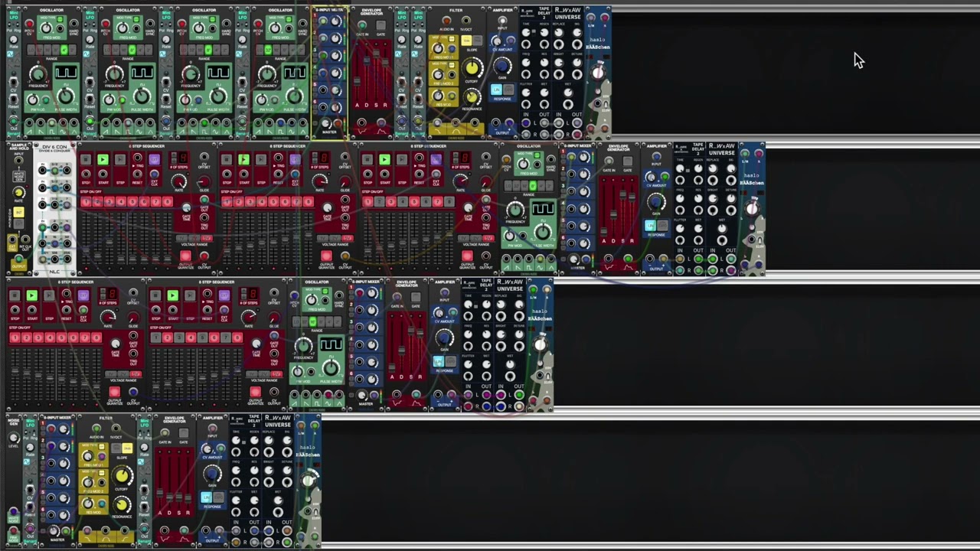The height and width of the screenshot is (551, 980).
Task: Click Gain knob on third-row Amplifier
Action: point(445,337)
